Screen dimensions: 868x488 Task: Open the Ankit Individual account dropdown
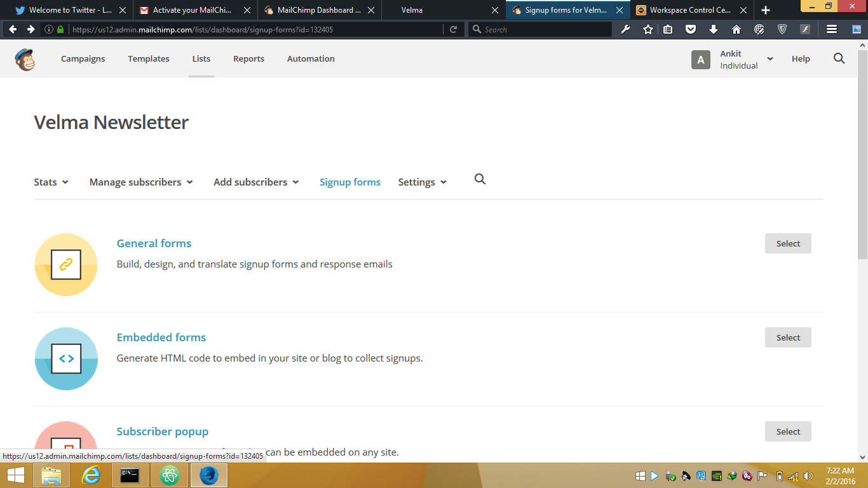[x=747, y=59]
